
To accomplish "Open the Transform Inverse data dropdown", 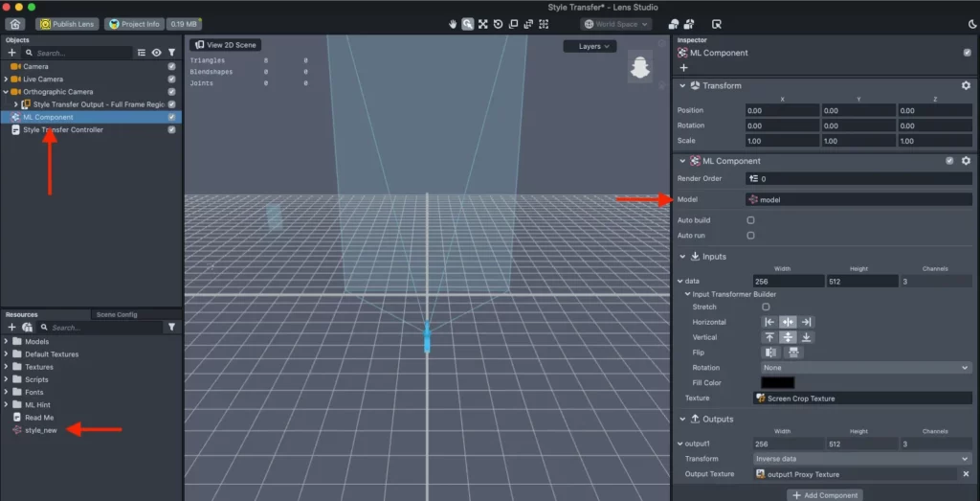I will pyautogui.click(x=862, y=459).
